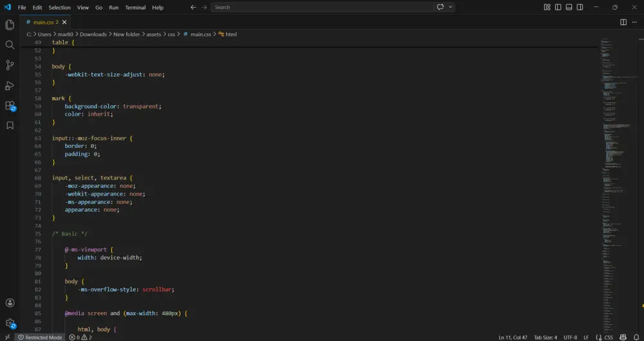Change LF end of line sequence
Viewport: 644px width, 341px height.
pyautogui.click(x=586, y=337)
